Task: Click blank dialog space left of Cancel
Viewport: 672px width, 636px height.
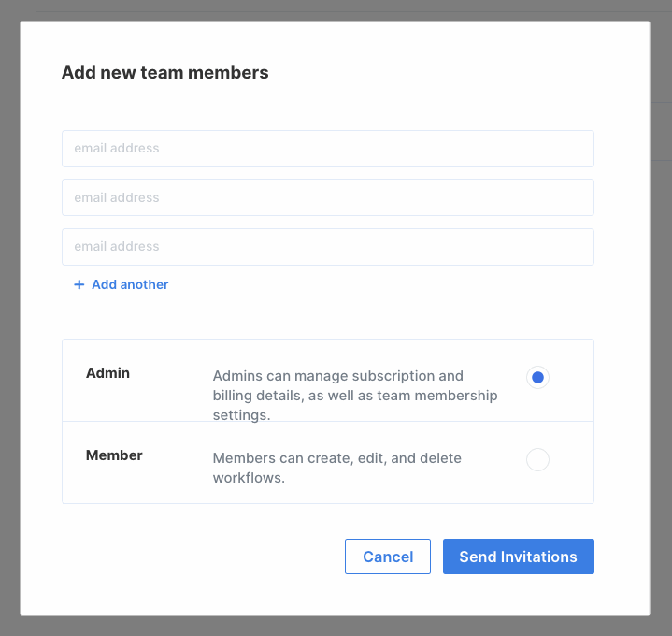Action: pyautogui.click(x=202, y=556)
